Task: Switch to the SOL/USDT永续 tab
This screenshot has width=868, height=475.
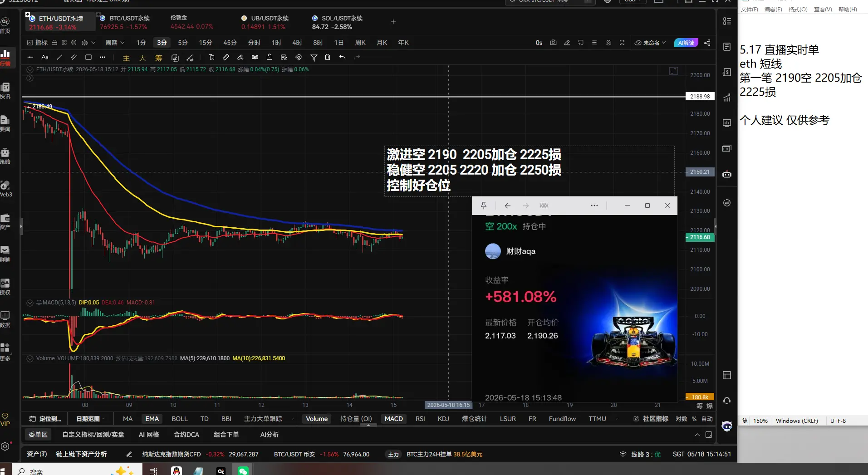Action: coord(338,22)
